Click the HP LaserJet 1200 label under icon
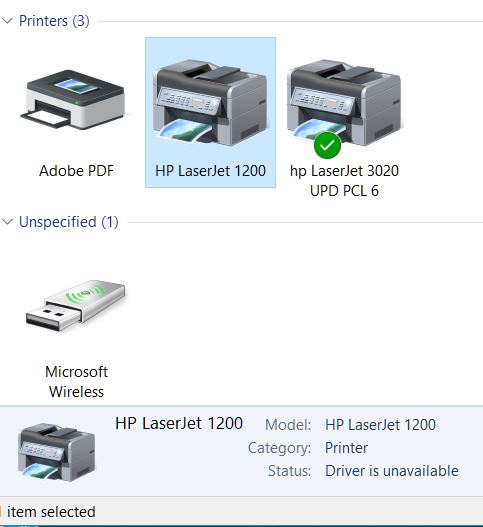This screenshot has width=483, height=527. (210, 171)
